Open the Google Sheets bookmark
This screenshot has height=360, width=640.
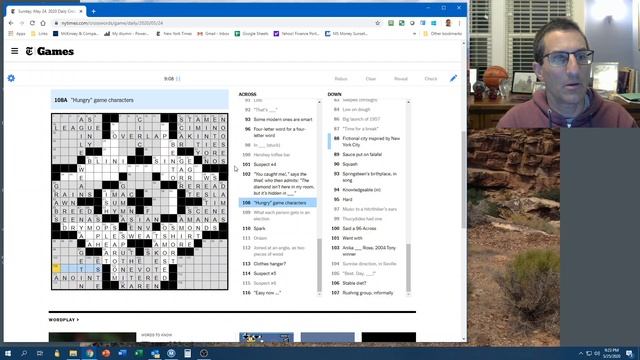(251, 34)
